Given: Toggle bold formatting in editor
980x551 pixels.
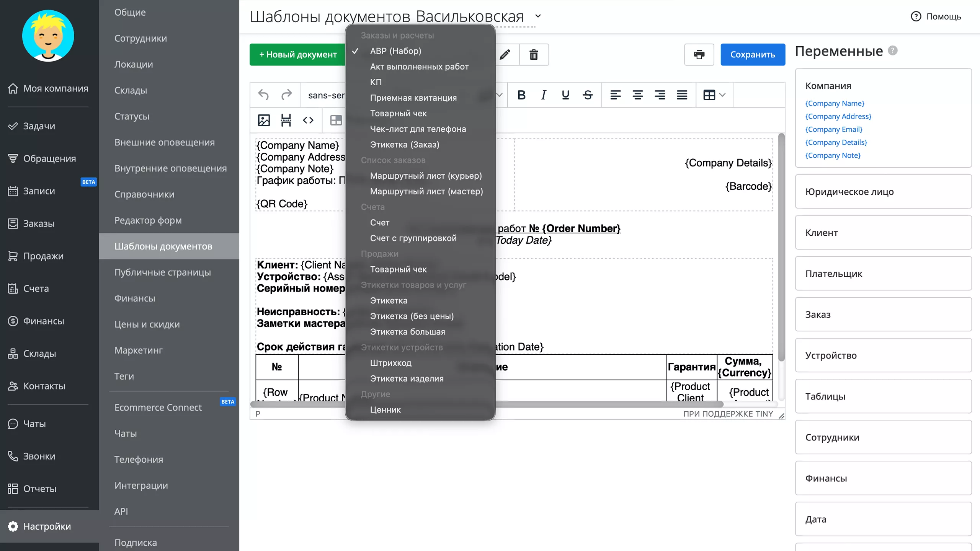Looking at the screenshot, I should pyautogui.click(x=521, y=95).
